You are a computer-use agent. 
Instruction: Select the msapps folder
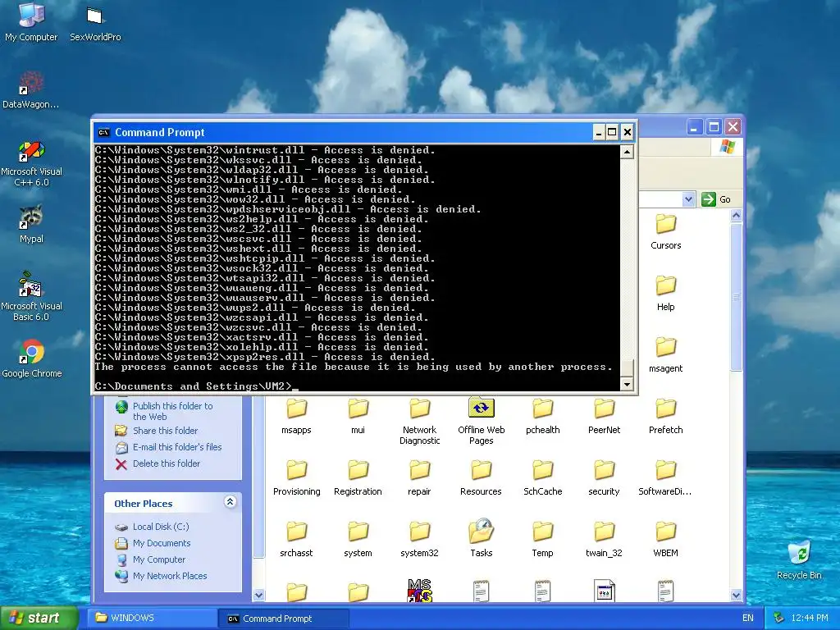[296, 416]
